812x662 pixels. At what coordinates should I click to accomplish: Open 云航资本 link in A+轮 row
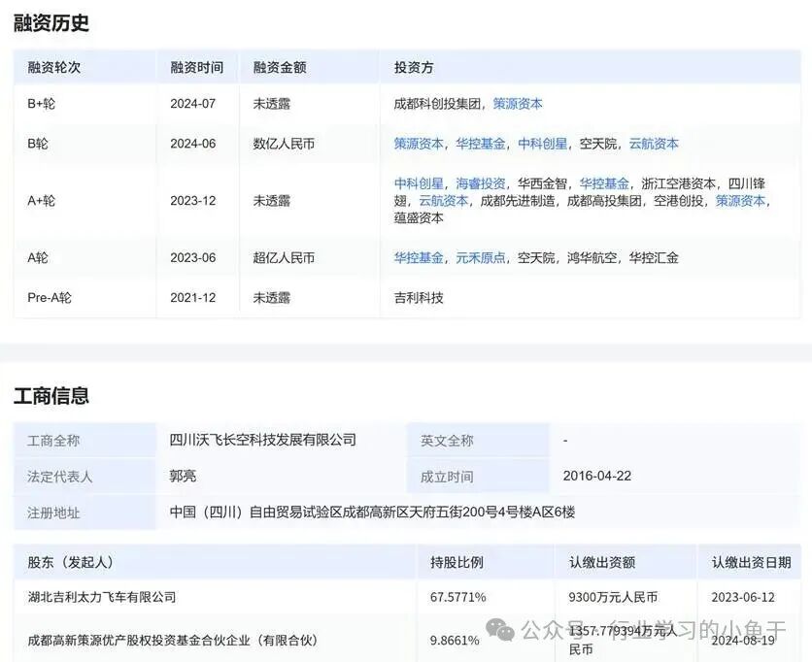coord(443,200)
